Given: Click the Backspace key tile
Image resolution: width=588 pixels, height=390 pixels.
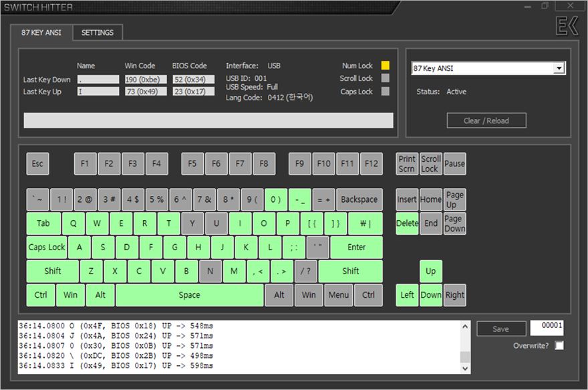Looking at the screenshot, I should 359,199.
